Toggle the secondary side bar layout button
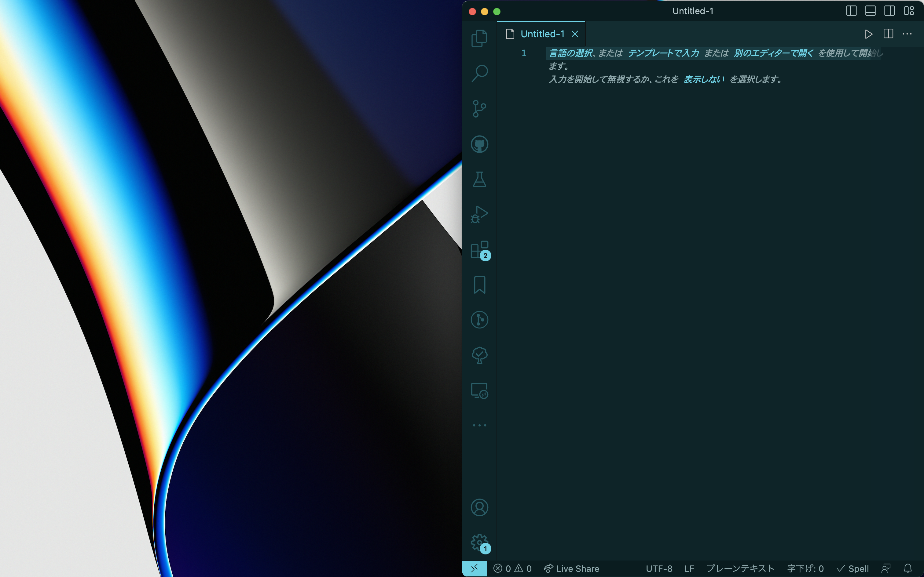This screenshot has height=577, width=924. pyautogui.click(x=889, y=11)
